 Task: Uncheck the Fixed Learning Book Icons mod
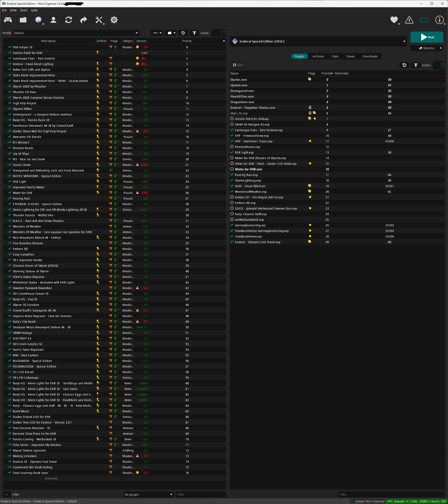(x=10, y=472)
